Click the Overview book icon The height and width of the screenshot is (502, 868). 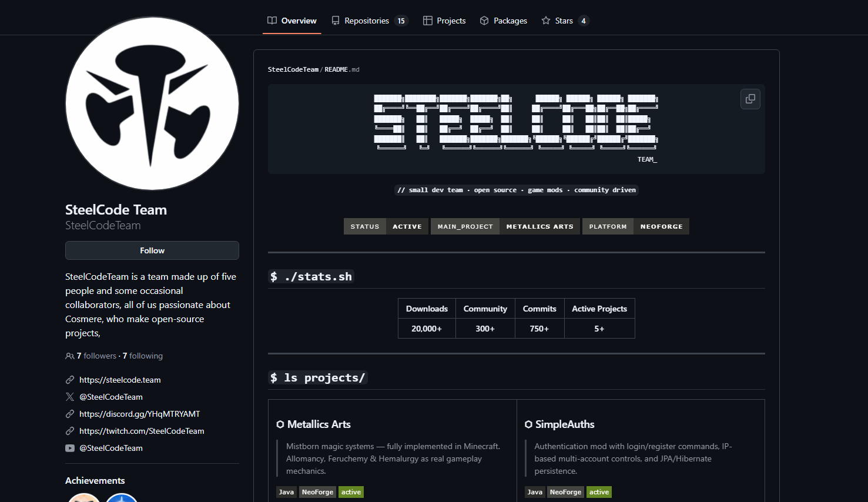(x=272, y=21)
